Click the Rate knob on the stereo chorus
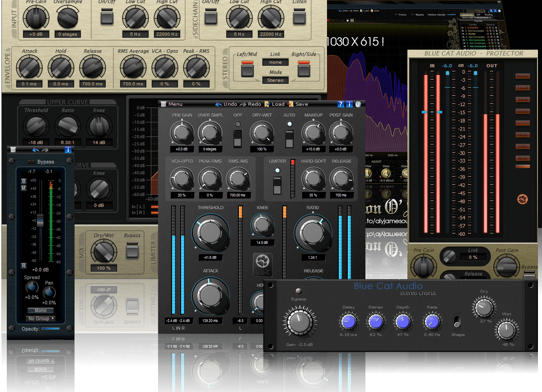542x392 pixels. [x=432, y=322]
